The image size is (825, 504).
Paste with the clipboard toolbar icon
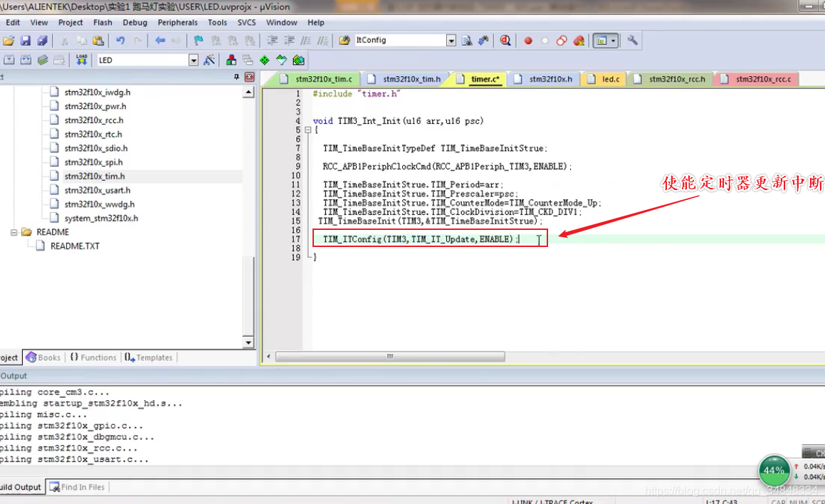click(98, 41)
